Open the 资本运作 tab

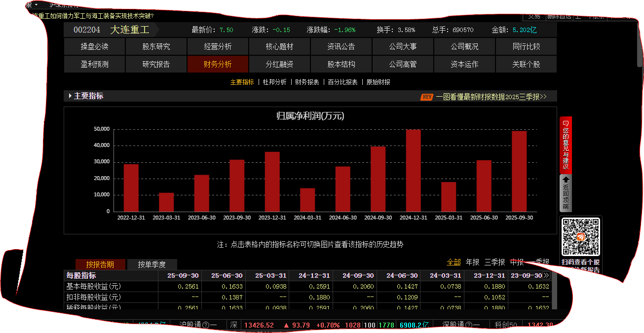point(464,64)
